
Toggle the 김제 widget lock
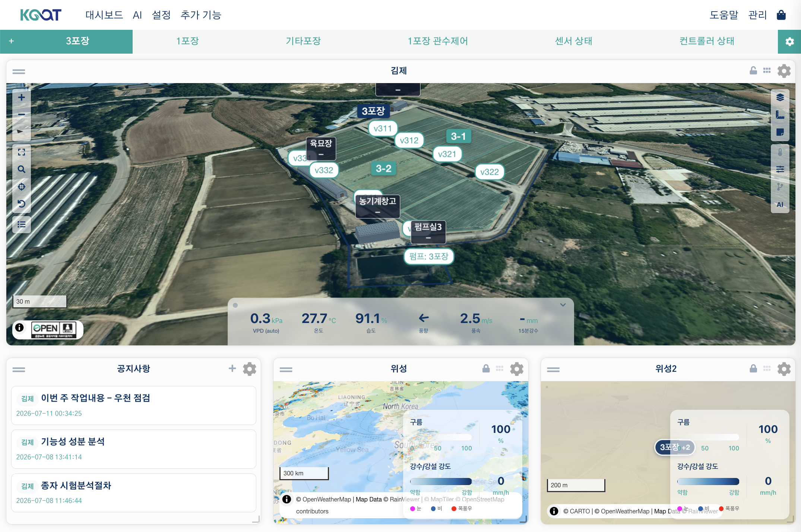753,70
